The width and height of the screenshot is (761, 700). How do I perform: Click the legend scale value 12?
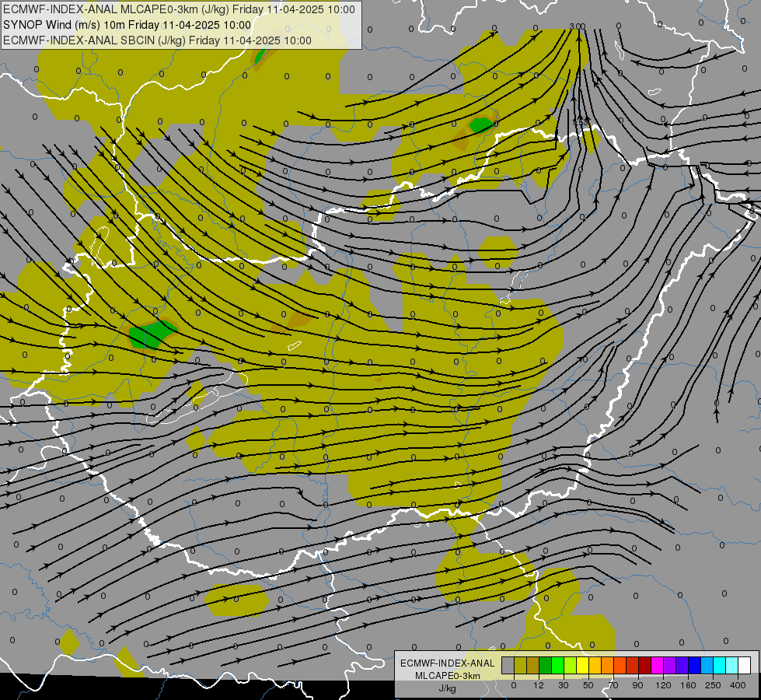[538, 685]
